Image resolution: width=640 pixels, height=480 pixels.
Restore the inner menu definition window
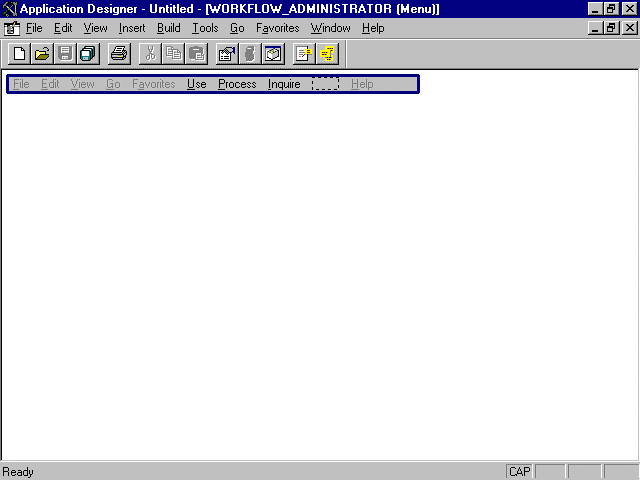pyautogui.click(x=611, y=28)
